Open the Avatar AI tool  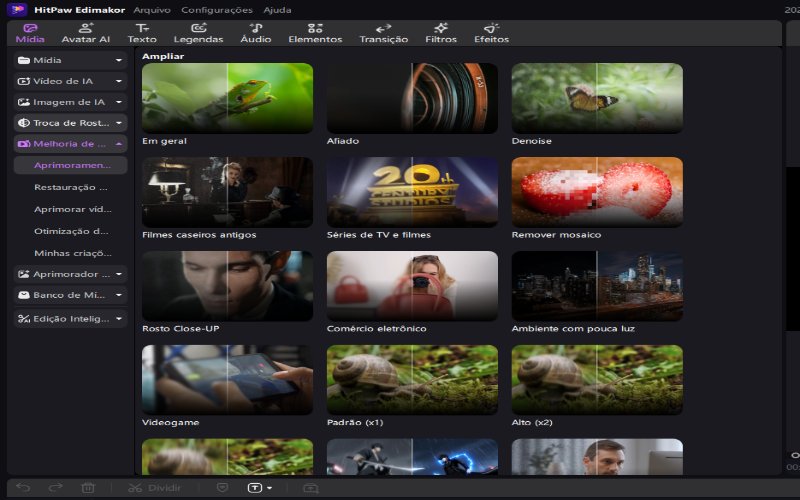click(x=86, y=33)
